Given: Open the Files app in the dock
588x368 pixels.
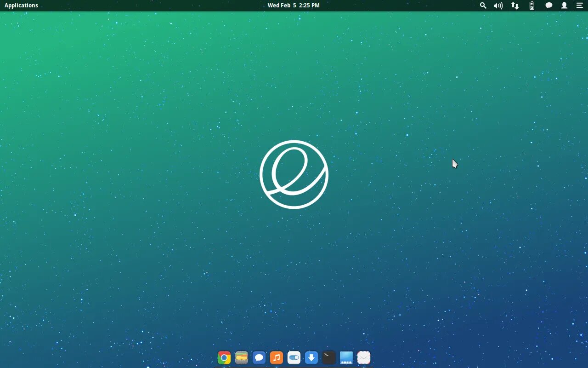Looking at the screenshot, I should coord(242,357).
